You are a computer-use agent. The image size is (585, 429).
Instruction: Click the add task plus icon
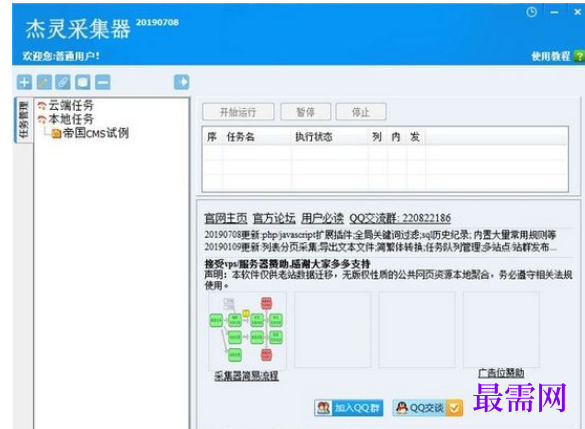(x=24, y=82)
